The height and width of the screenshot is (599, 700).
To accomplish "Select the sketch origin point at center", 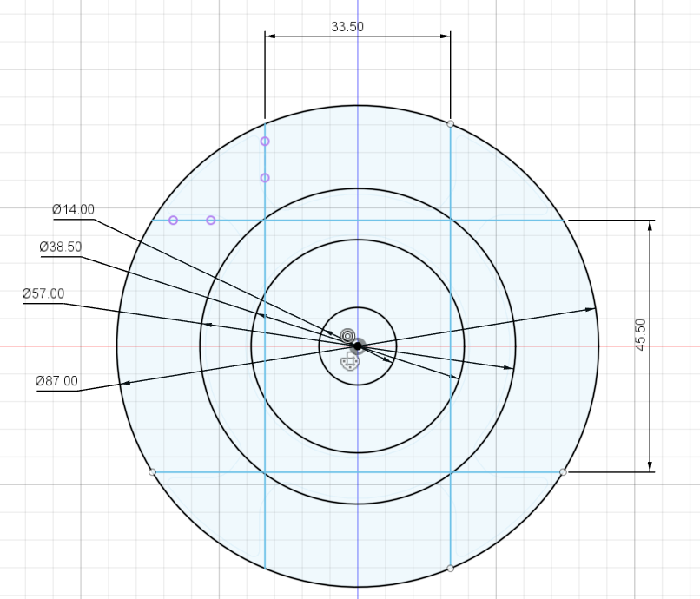I will coord(358,346).
